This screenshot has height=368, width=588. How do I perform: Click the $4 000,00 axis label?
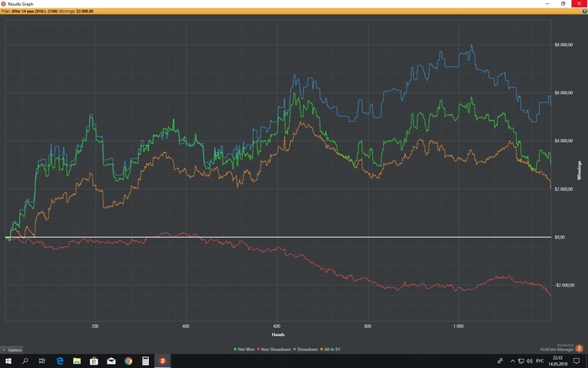point(564,140)
